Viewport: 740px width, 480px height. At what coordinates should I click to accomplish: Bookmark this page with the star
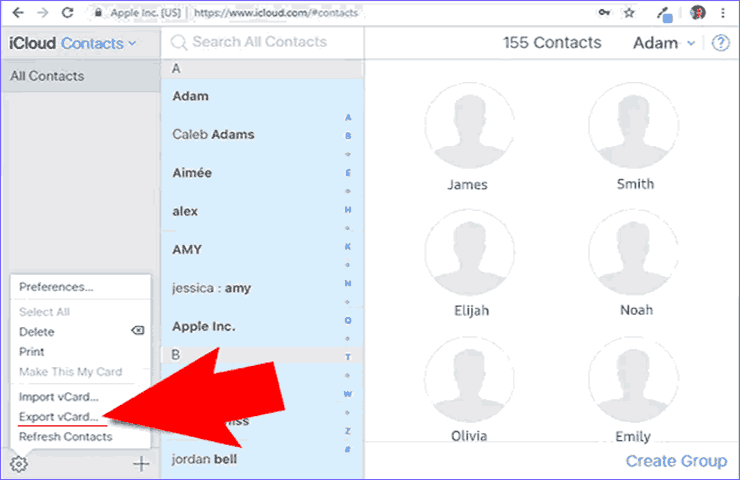point(629,13)
